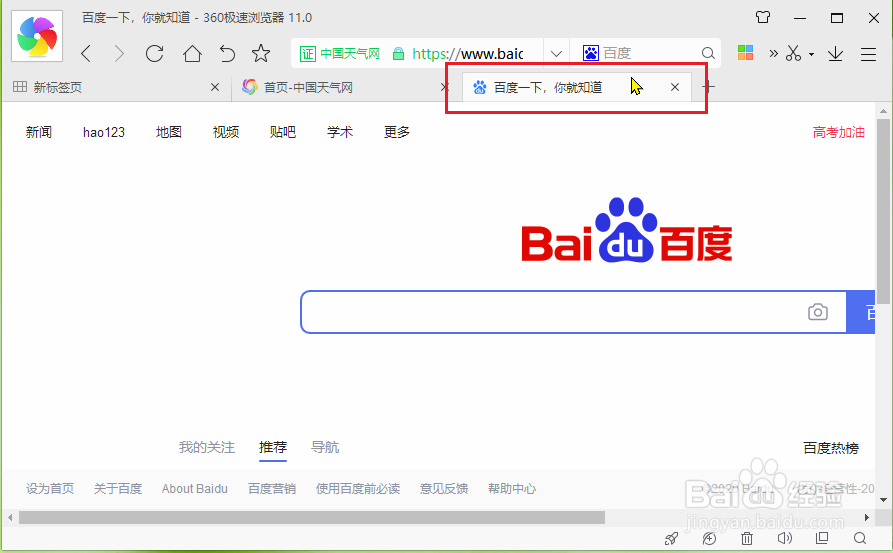Open the colorful extensions grid icon
Image resolution: width=893 pixels, height=553 pixels.
(x=745, y=53)
